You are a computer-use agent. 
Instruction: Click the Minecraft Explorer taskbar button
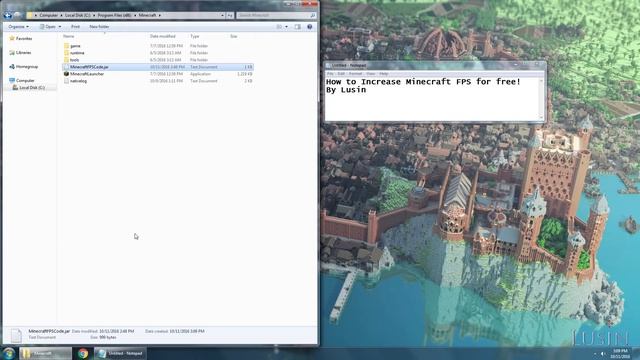(x=45, y=353)
